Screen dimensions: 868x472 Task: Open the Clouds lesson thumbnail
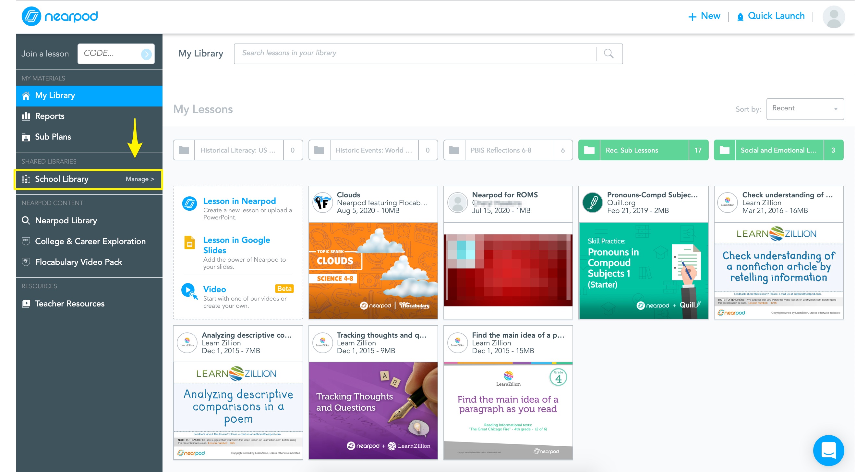373,270
